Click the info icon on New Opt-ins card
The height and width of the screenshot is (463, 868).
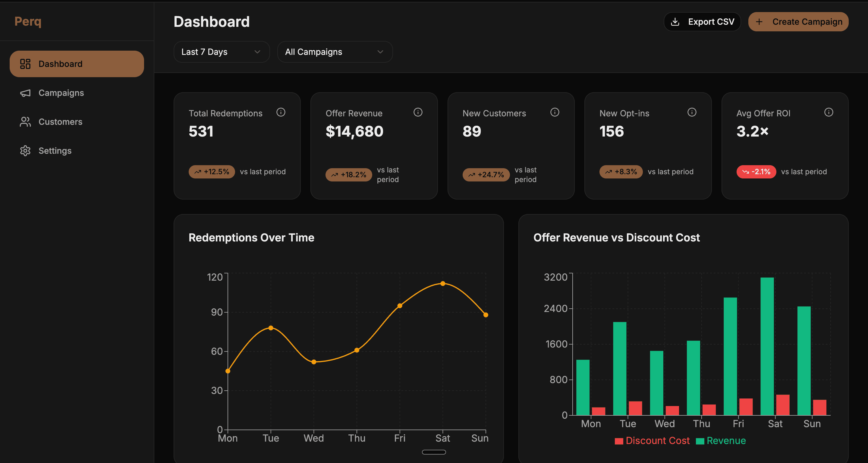(x=692, y=112)
